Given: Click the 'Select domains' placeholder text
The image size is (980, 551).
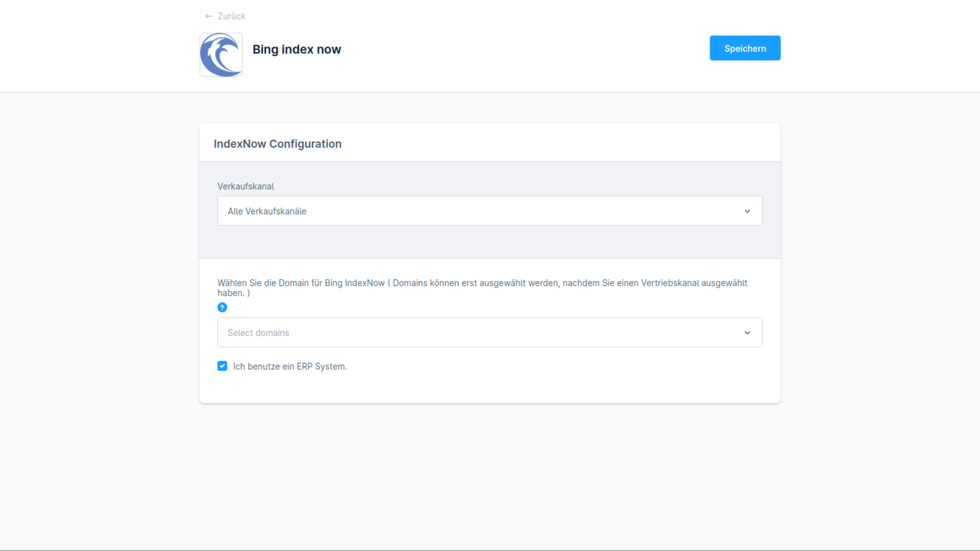Looking at the screenshot, I should click(x=258, y=333).
